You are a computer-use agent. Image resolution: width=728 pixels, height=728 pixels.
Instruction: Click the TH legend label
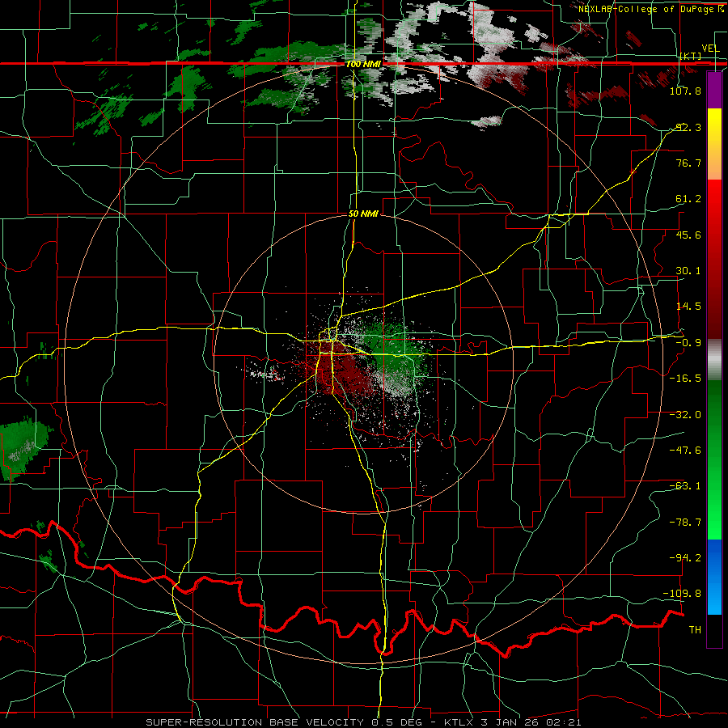click(695, 630)
